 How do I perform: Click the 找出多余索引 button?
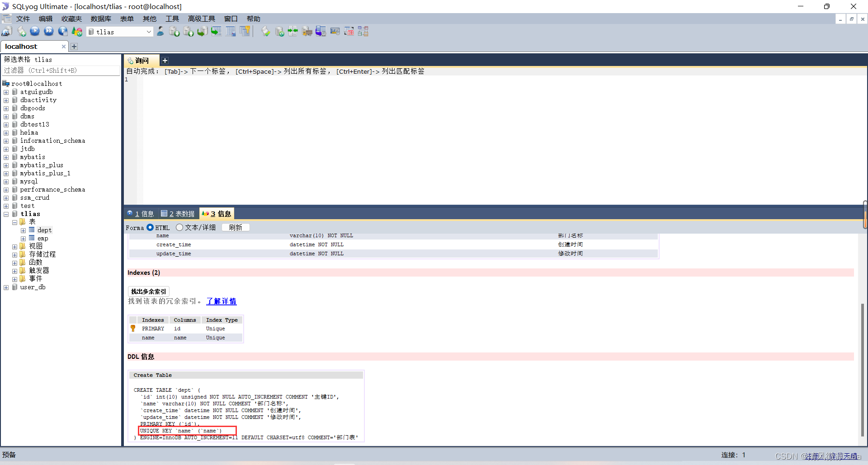[149, 291]
